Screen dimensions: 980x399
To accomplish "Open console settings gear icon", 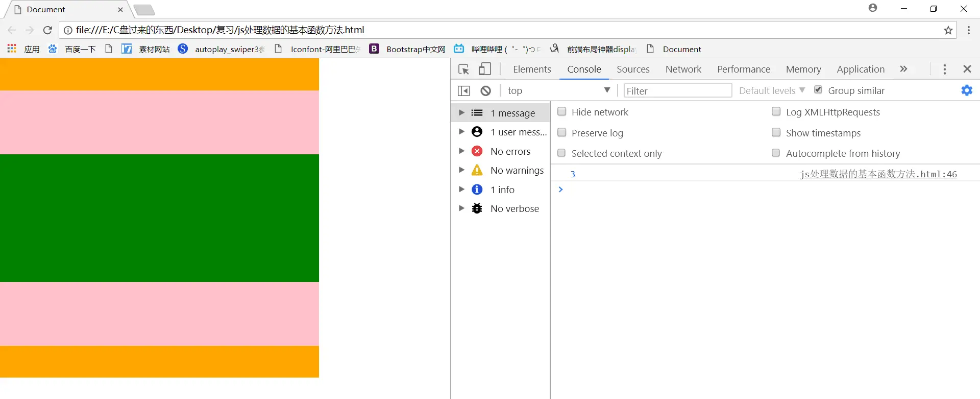I will [967, 90].
